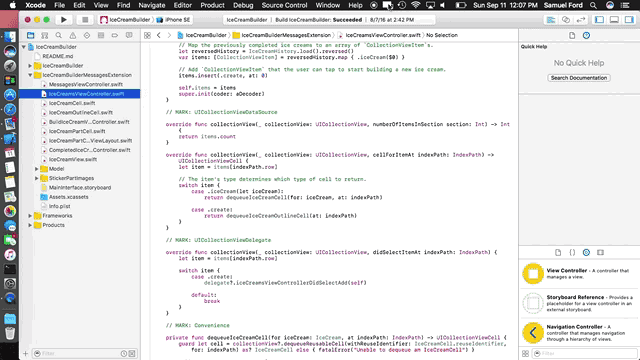Stop the running build with Stop button
640x360 pixels.
tap(85, 20)
